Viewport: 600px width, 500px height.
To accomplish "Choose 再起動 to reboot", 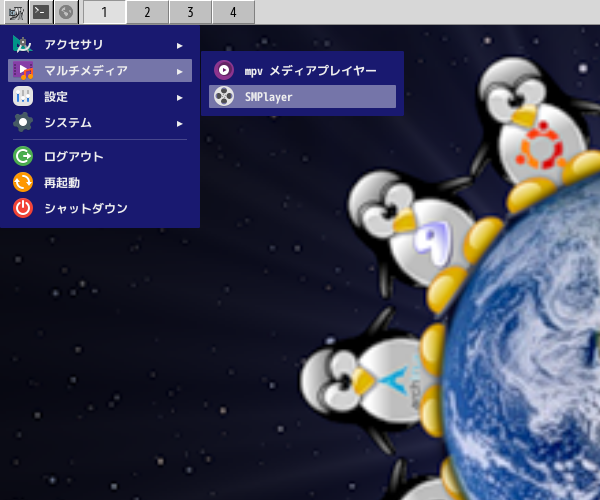I will [x=100, y=182].
